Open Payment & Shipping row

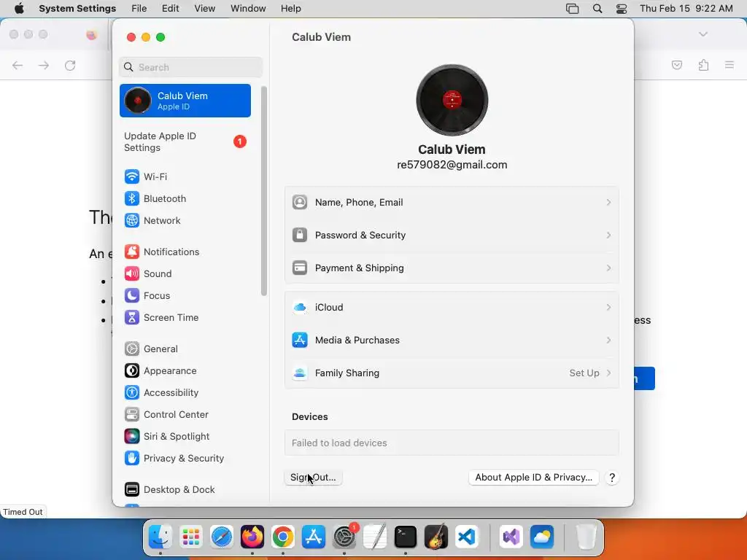(452, 268)
